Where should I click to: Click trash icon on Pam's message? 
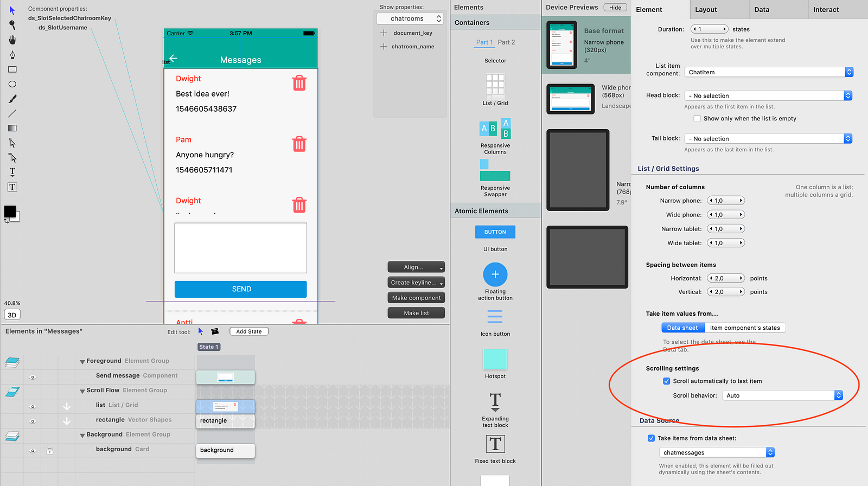299,144
